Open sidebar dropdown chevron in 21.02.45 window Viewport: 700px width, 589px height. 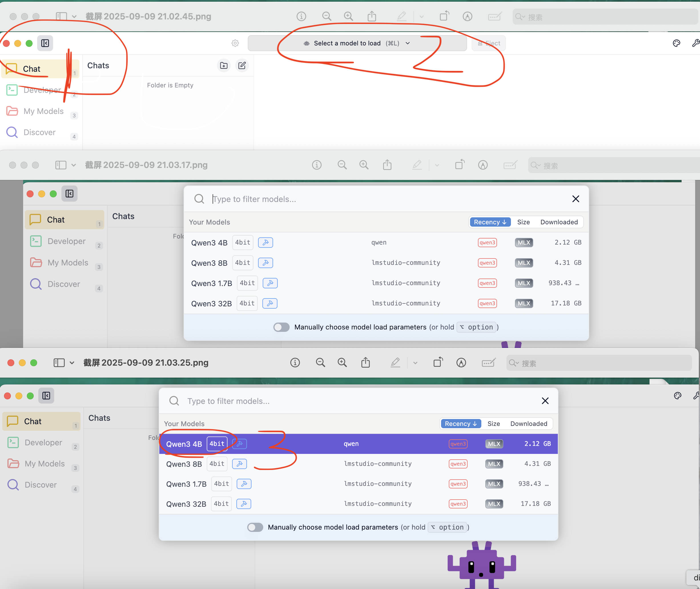(x=74, y=17)
